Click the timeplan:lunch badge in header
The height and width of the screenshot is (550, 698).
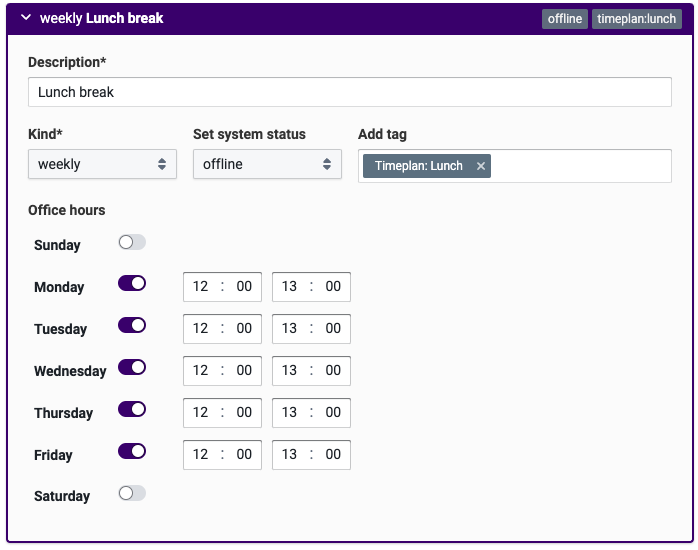pyautogui.click(x=636, y=19)
